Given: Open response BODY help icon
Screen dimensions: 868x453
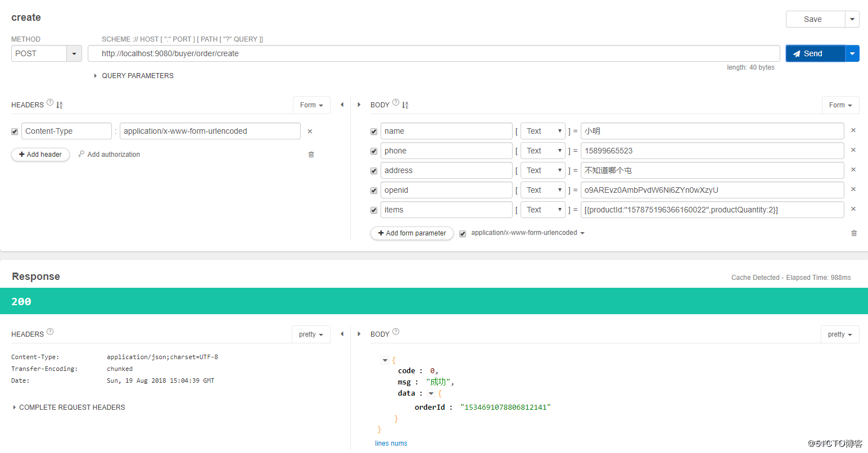Looking at the screenshot, I should coord(396,332).
